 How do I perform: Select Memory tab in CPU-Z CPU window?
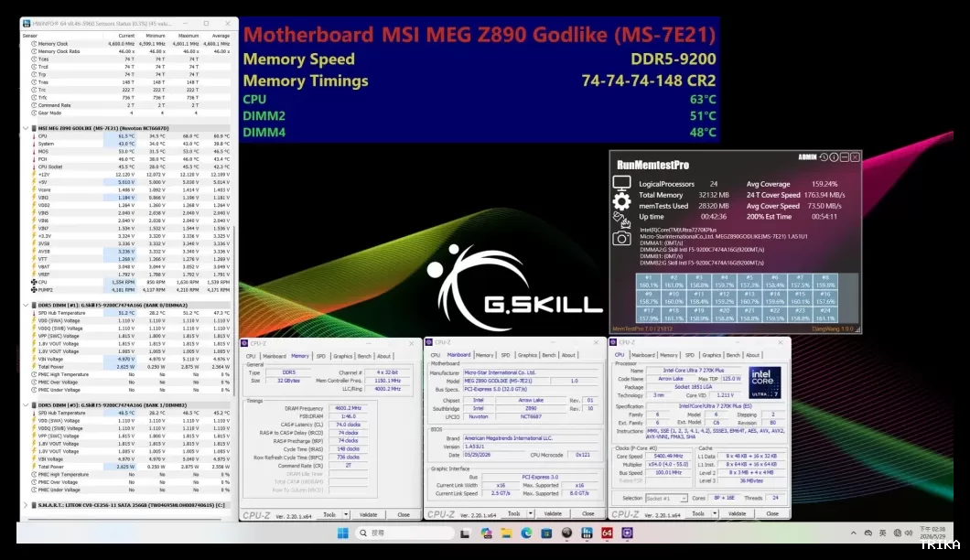coord(668,355)
